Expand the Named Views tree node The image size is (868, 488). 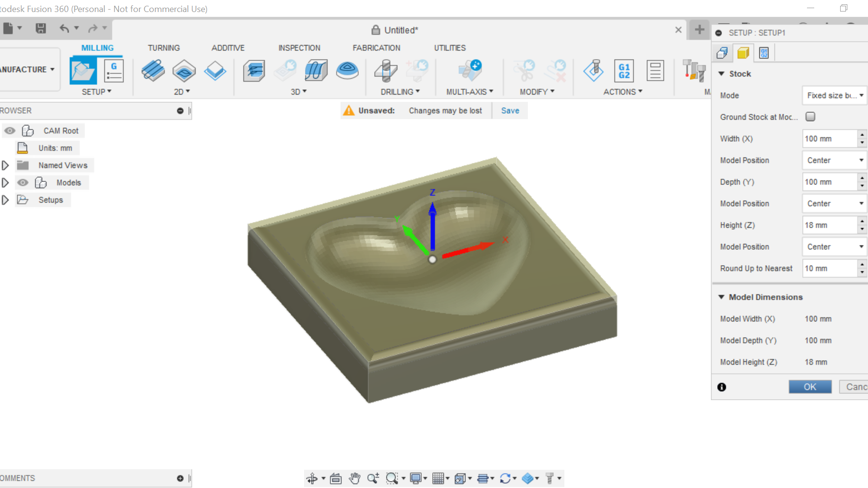(x=5, y=165)
